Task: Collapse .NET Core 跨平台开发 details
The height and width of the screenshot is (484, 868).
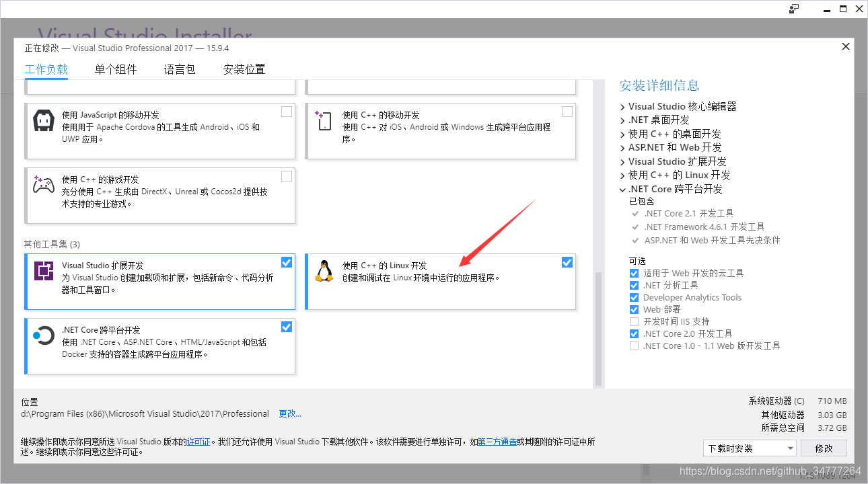Action: [x=622, y=190]
